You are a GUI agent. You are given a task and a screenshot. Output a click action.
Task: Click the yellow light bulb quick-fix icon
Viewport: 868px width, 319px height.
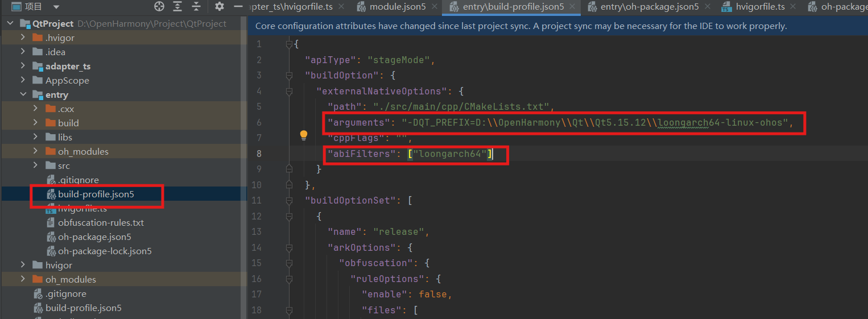304,135
